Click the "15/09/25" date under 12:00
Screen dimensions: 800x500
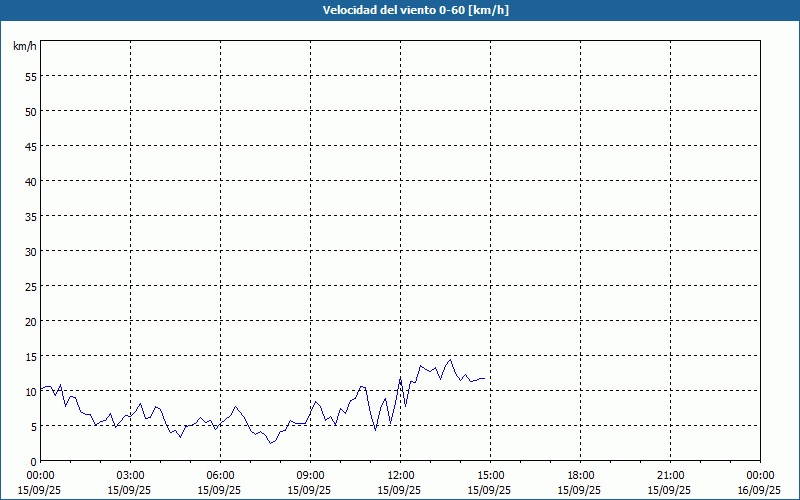point(399,490)
